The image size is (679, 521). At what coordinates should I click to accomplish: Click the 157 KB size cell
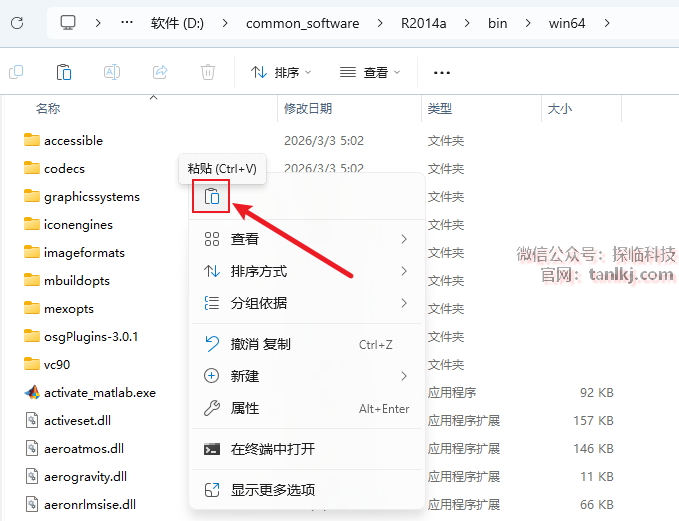pyautogui.click(x=593, y=421)
